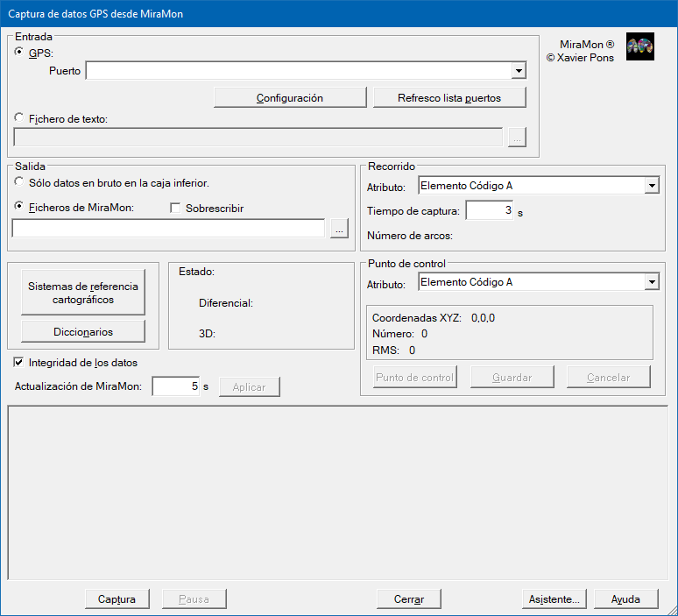Select Ficheros de MiraMon output option
This screenshot has height=616, width=678.
pyautogui.click(x=20, y=208)
